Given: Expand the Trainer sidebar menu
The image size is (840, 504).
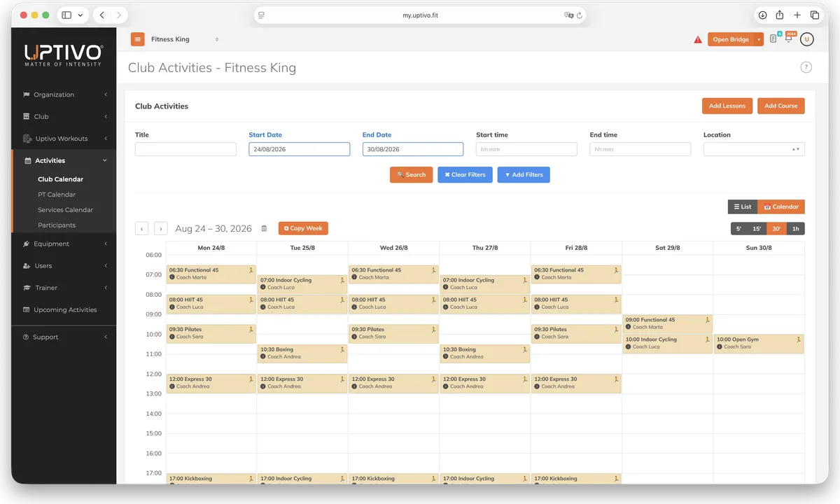Looking at the screenshot, I should pyautogui.click(x=64, y=288).
